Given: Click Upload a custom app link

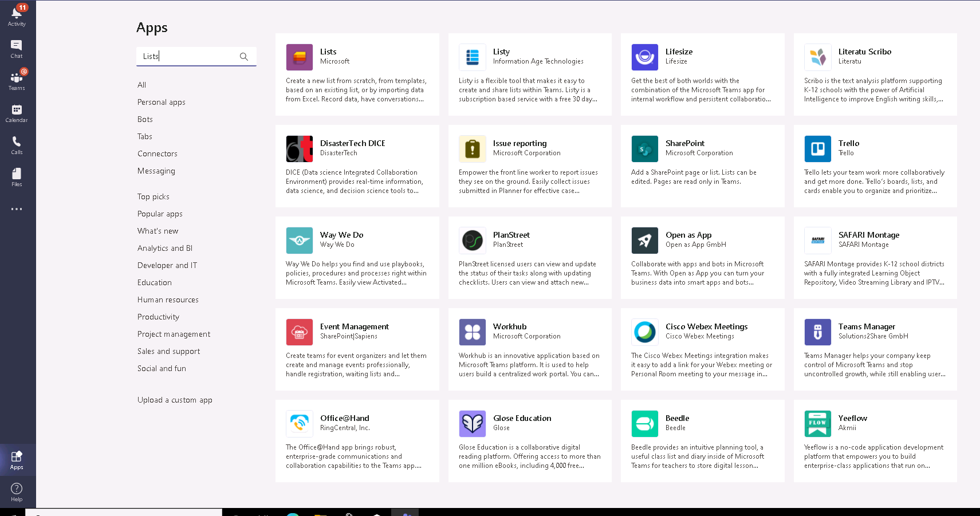Looking at the screenshot, I should 175,400.
